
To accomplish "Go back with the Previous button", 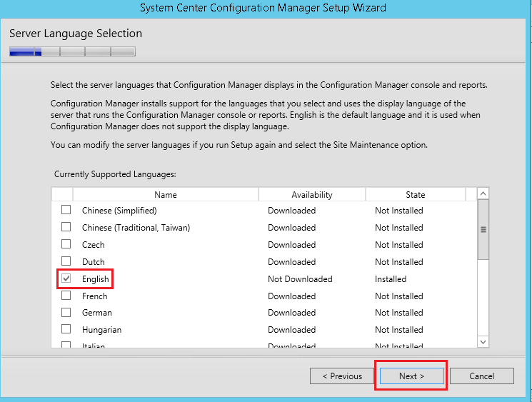I will [342, 376].
